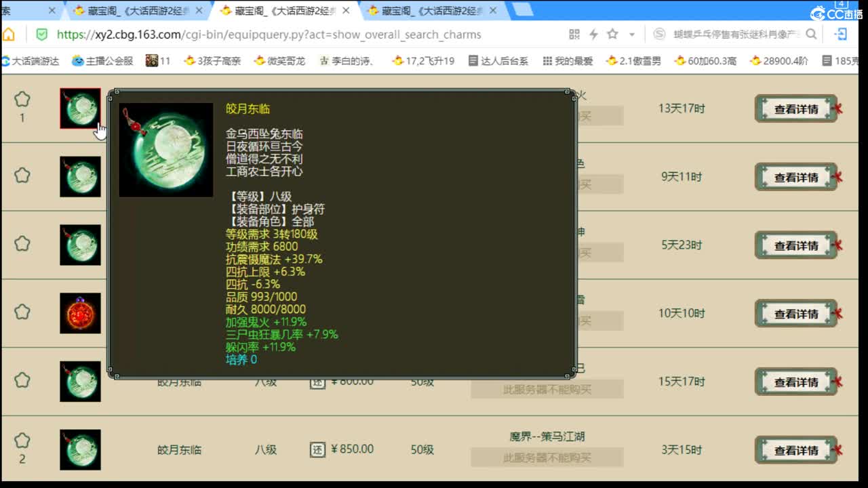Favorite the listing ending in 15天17时
Viewport: 868px width, 488px height.
[x=22, y=380]
